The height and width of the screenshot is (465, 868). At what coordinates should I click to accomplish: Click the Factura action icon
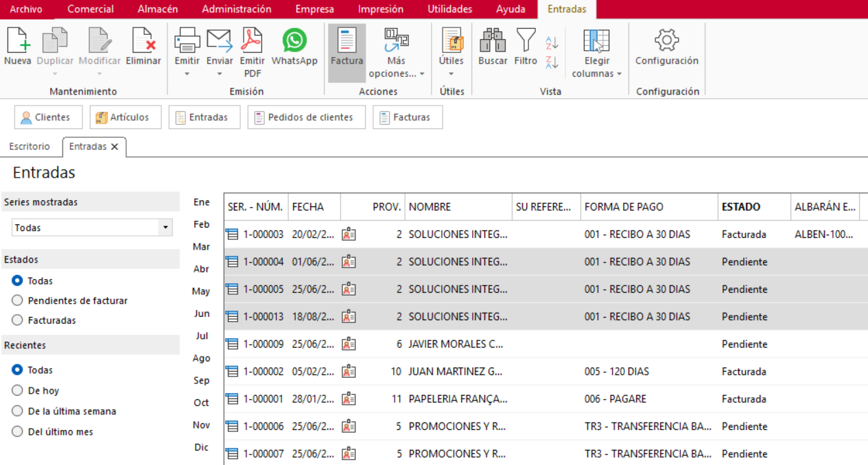347,40
